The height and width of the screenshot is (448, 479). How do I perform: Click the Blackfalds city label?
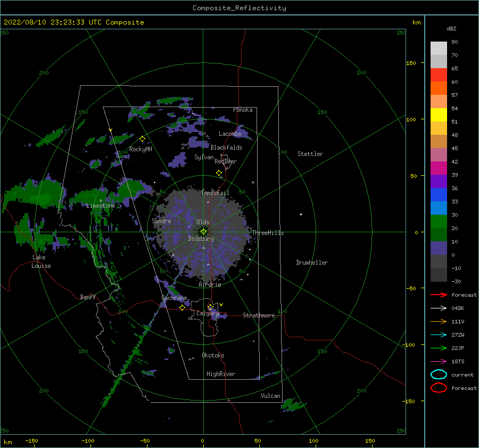pyautogui.click(x=226, y=148)
